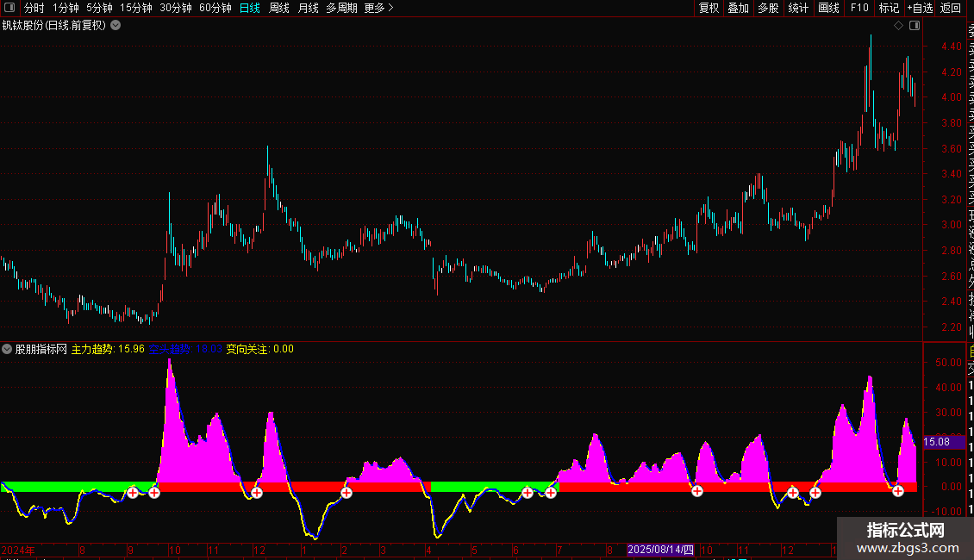974x560 pixels.
Task: Click the 标记 mark button
Action: [889, 8]
